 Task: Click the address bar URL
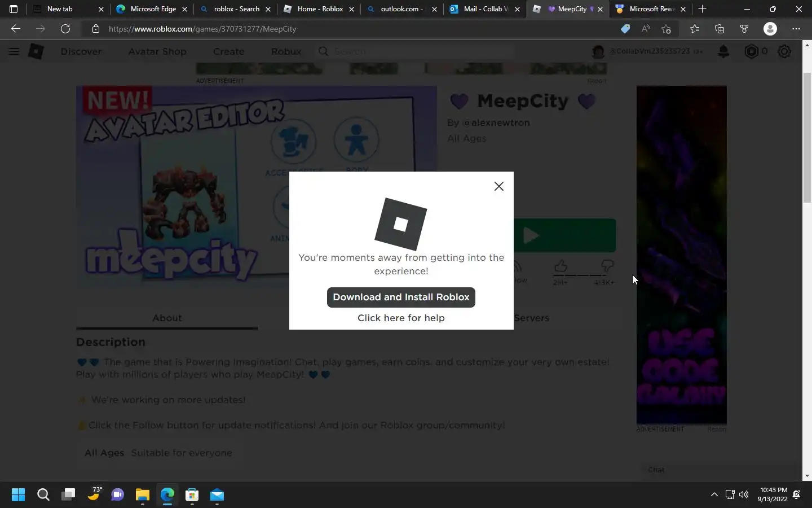tap(202, 29)
